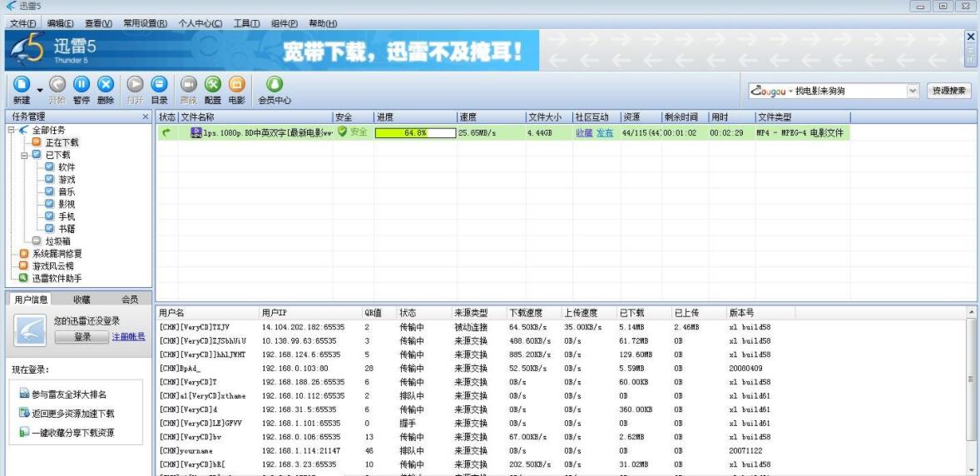Sort by 文件名称 column header

pyautogui.click(x=255, y=117)
